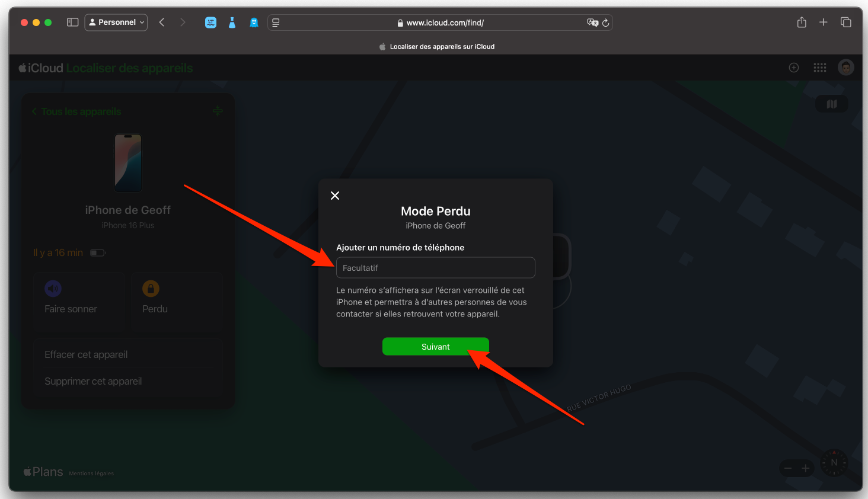Open the blue translate extension icon
Screen dimensions: 868x499
click(x=210, y=23)
